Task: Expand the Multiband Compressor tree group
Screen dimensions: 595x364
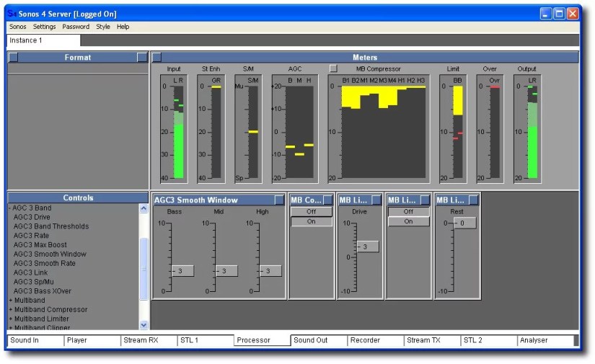Action: coord(11,309)
